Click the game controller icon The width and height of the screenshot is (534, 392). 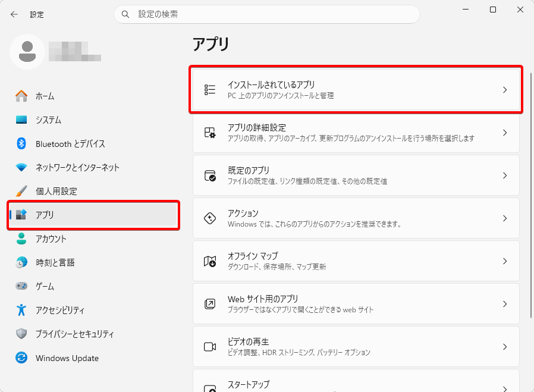tap(21, 286)
